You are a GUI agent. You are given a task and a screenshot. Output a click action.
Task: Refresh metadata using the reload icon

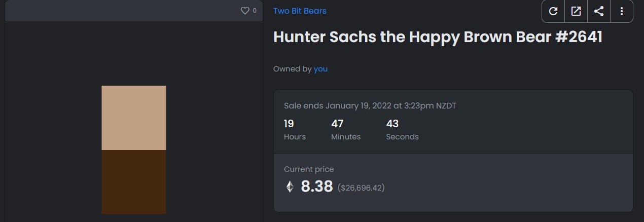(553, 11)
